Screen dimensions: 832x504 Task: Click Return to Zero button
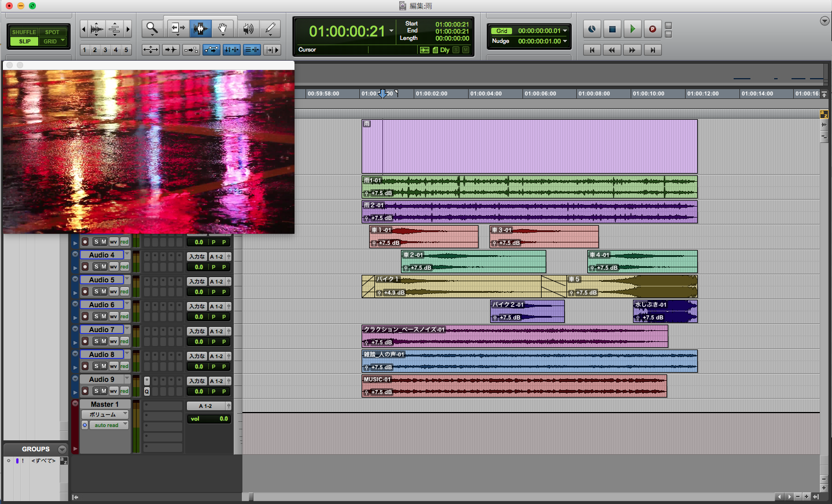(592, 50)
